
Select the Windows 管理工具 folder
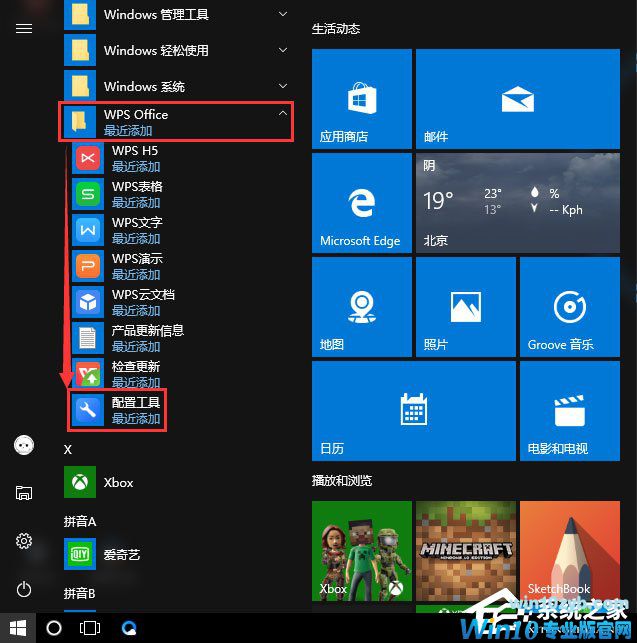pyautogui.click(x=178, y=14)
